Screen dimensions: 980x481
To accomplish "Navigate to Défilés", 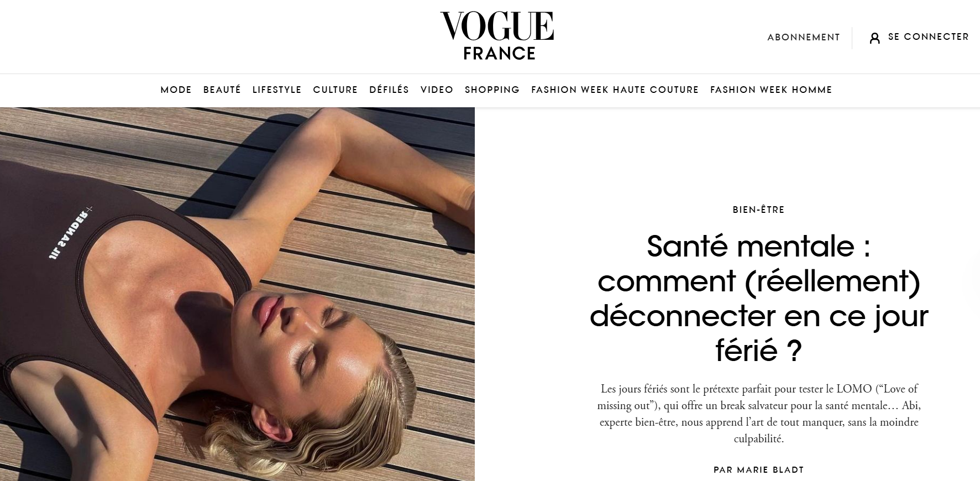I will 389,90.
